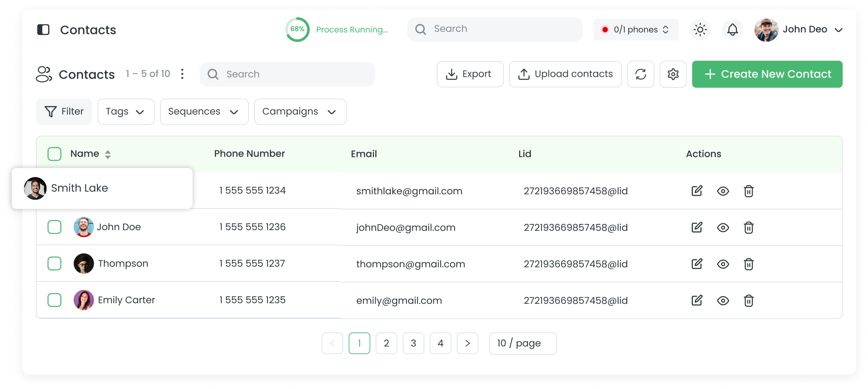868x389 pixels.
Task: Go to previous page arrow
Action: (x=332, y=343)
